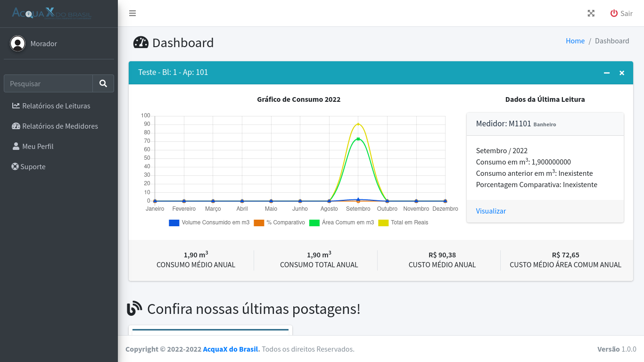Open Relatórios de Medidores menu

(x=59, y=126)
